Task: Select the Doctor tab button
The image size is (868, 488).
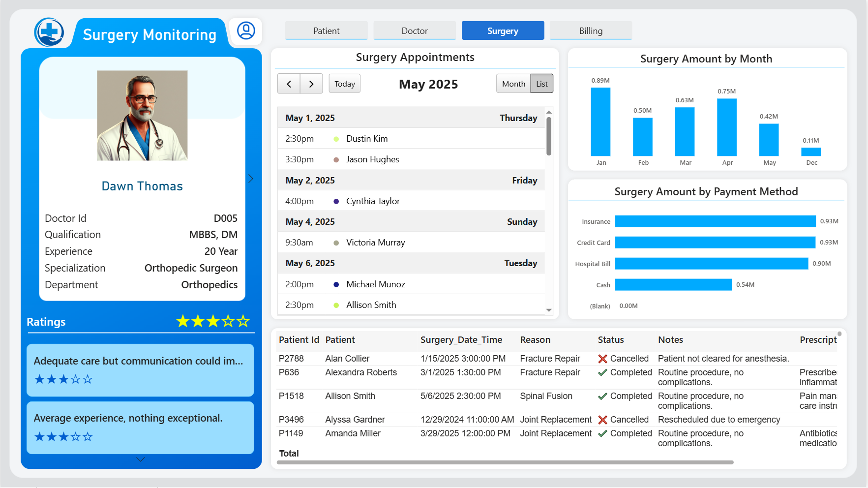Action: (415, 30)
